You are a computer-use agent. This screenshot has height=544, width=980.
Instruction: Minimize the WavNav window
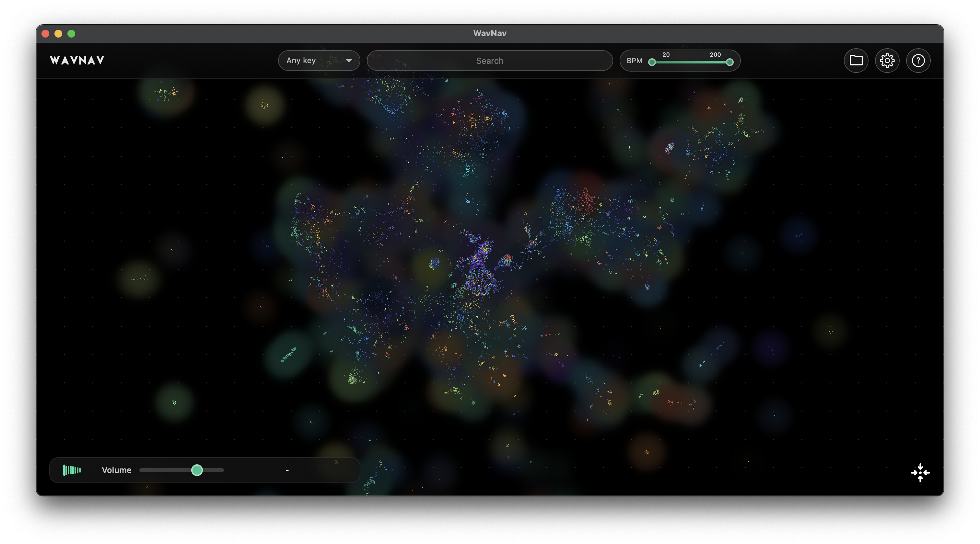tap(59, 34)
